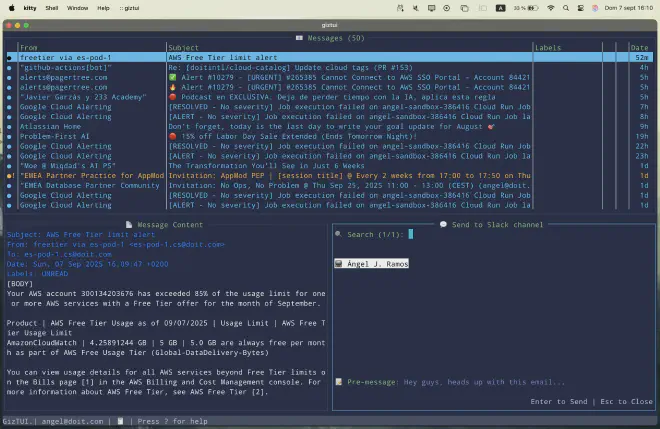Open Spotlight search in the menu bar
Viewport: 660px width, 429px height.
click(x=566, y=8)
